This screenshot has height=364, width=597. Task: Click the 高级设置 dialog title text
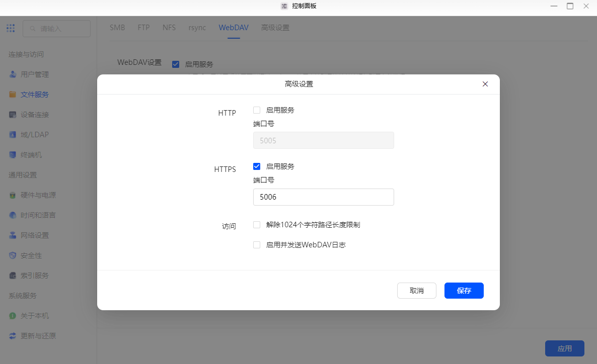pyautogui.click(x=299, y=84)
